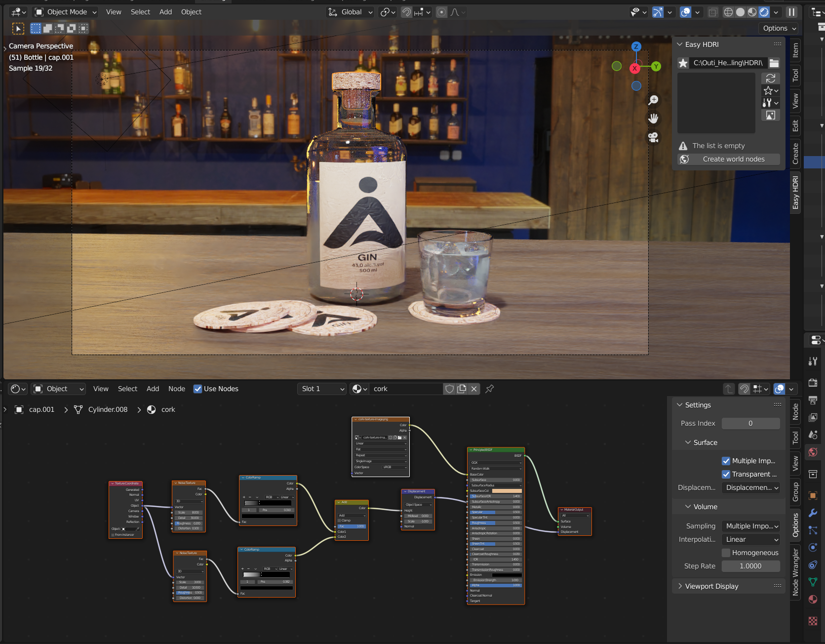Enable the Homogeneous volume checkbox
Image resolution: width=825 pixels, height=644 pixels.
click(x=726, y=553)
